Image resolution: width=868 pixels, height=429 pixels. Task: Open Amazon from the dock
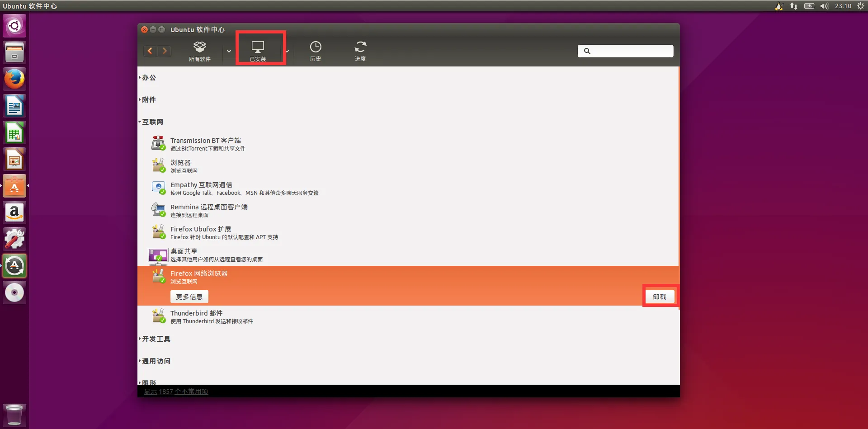coord(14,212)
